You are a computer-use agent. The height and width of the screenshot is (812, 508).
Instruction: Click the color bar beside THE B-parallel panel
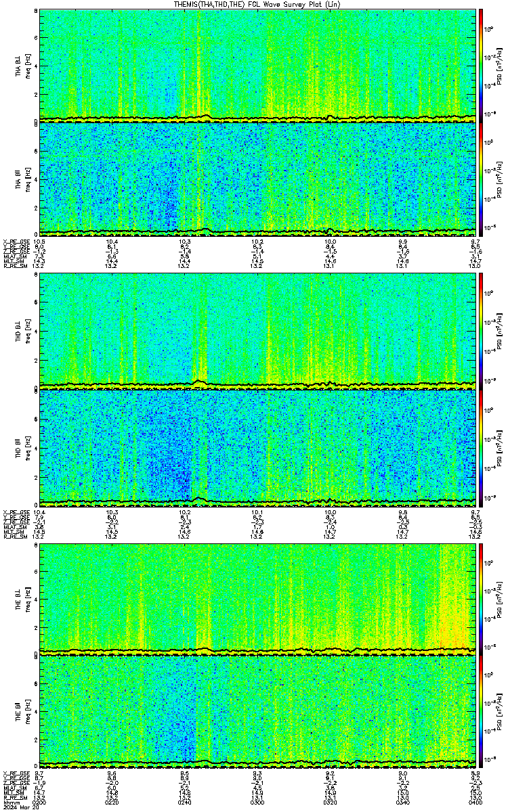point(480,713)
